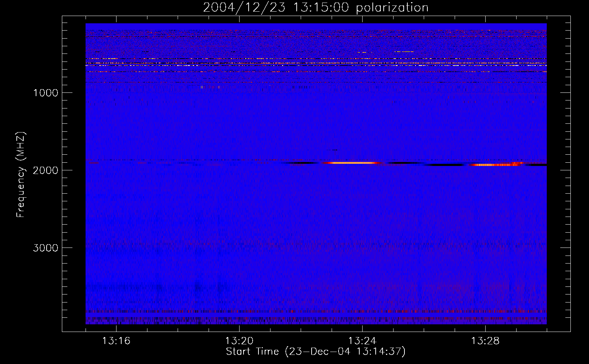
Task: Click the 13:24 time tick label
Action: 362,341
